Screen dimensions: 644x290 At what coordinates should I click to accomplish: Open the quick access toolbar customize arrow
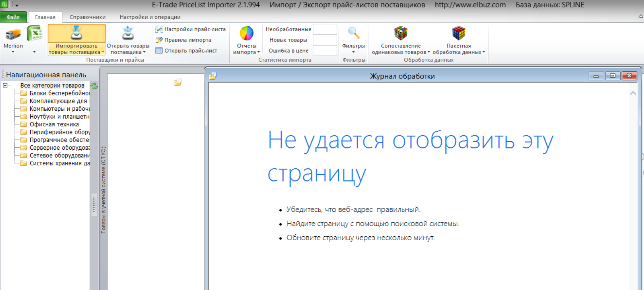click(17, 5)
